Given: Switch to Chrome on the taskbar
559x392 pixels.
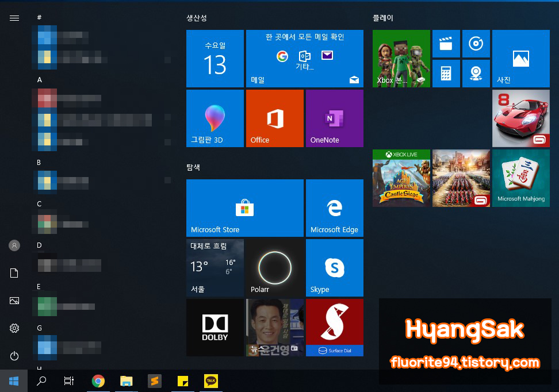Looking at the screenshot, I should pos(98,381).
